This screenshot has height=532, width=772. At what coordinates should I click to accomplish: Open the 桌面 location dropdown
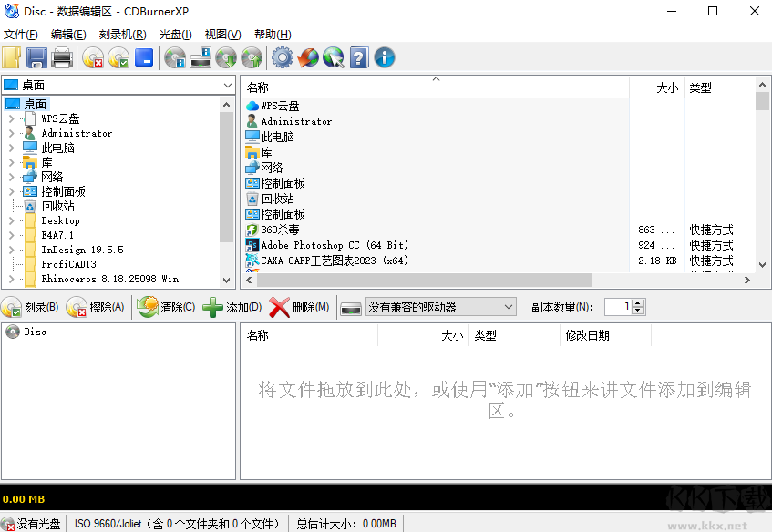point(118,85)
